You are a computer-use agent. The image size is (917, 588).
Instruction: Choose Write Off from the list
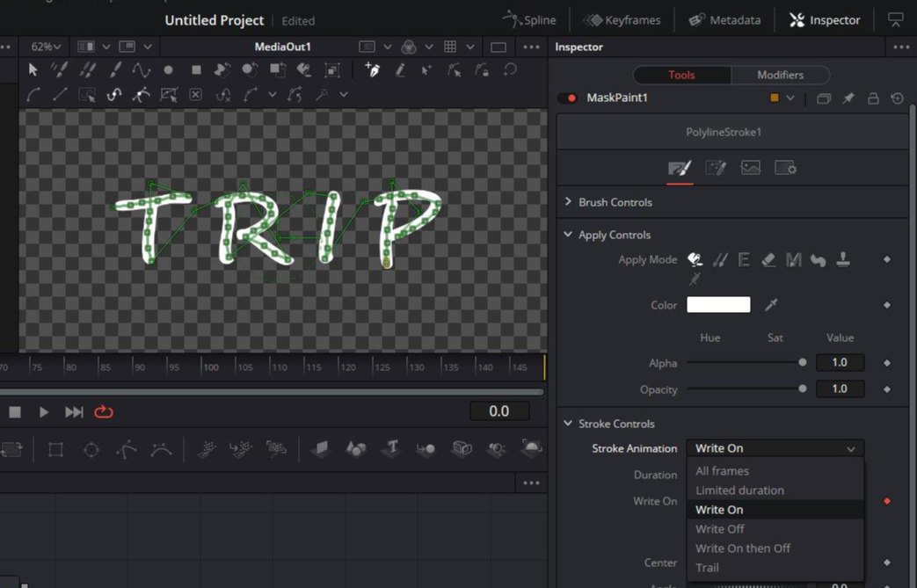point(775,529)
